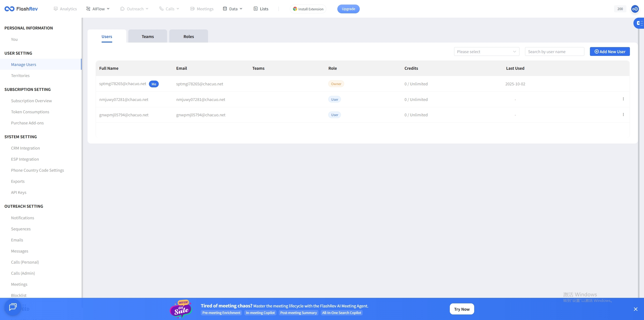
Task: Open the Please select filter dropdown
Action: tap(486, 52)
